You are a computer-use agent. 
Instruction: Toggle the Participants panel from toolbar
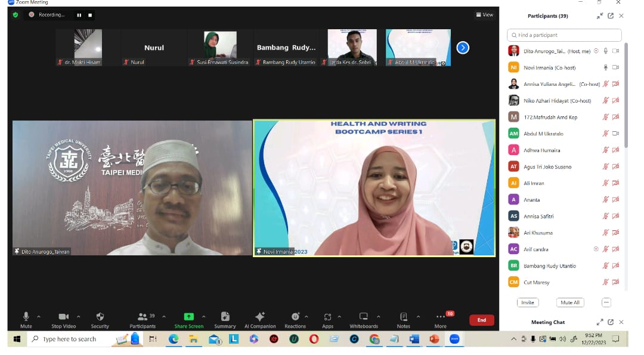143,317
